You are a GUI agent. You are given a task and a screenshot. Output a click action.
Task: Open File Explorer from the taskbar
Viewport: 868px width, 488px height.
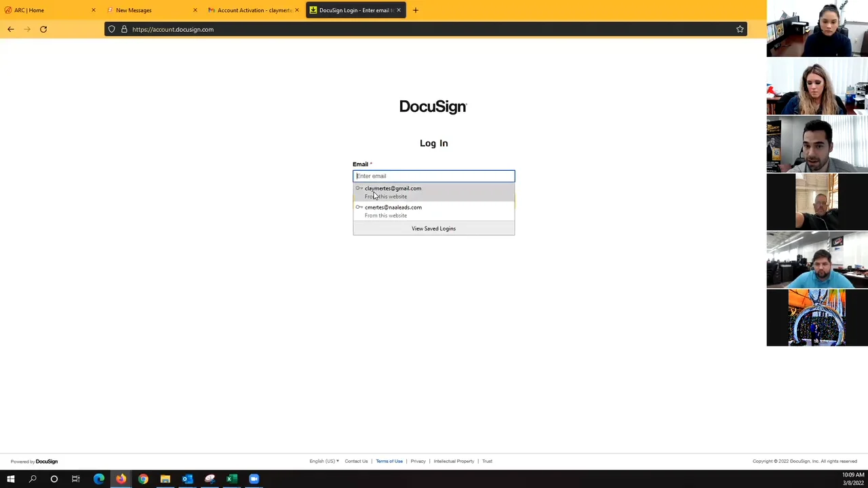[x=165, y=479]
